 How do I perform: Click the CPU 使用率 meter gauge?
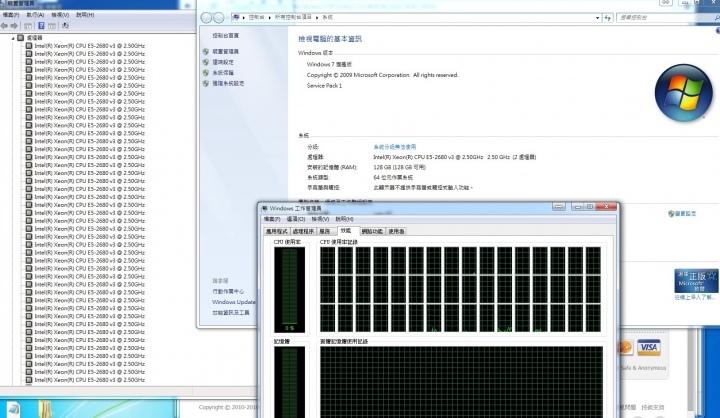(x=289, y=290)
